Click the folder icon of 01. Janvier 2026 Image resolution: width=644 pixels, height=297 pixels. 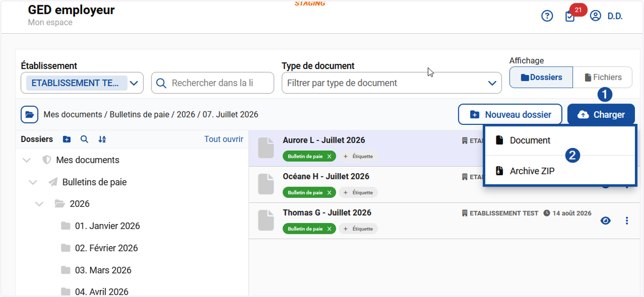pyautogui.click(x=65, y=226)
